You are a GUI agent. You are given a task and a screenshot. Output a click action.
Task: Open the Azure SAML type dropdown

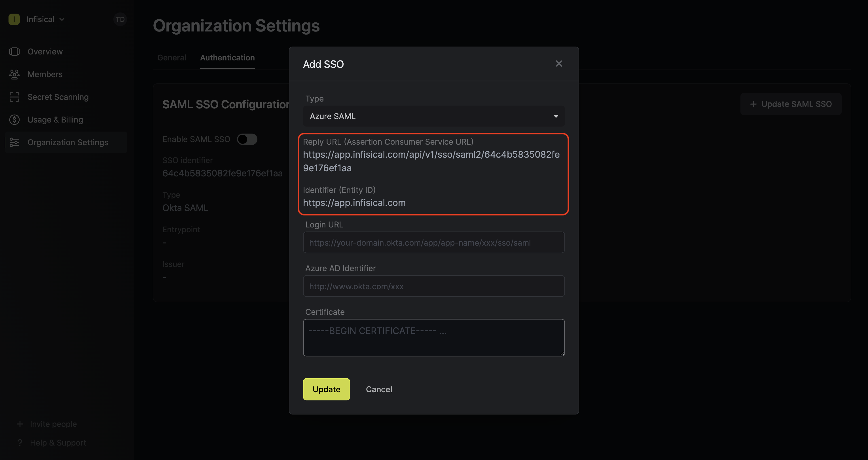(x=434, y=116)
